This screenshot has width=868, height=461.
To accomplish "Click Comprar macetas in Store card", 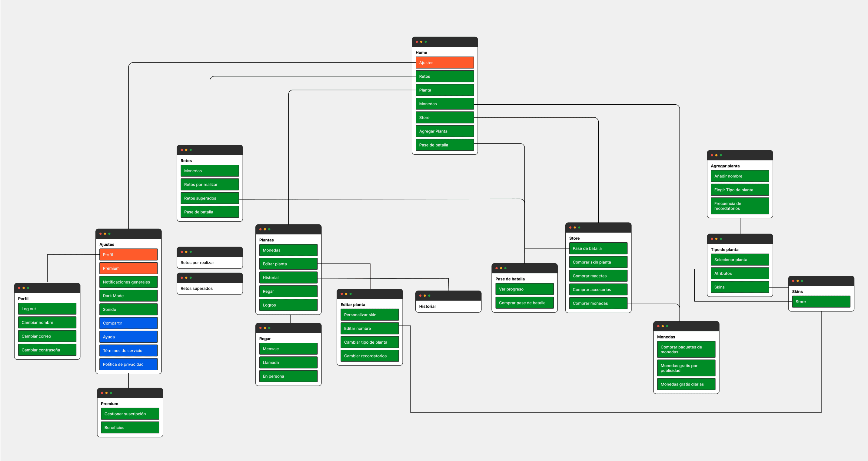I will (598, 276).
